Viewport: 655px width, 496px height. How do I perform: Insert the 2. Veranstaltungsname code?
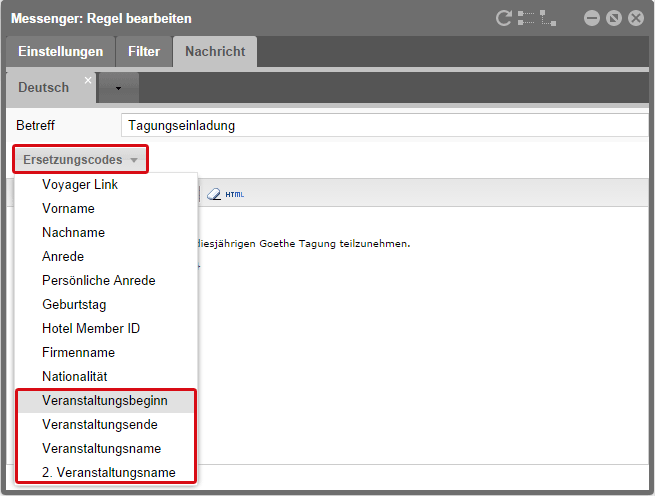[109, 472]
